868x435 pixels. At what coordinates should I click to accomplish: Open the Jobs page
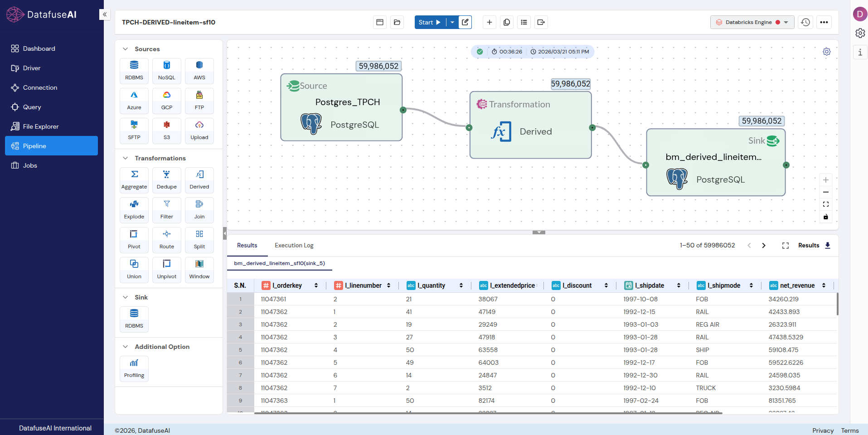(x=51, y=165)
